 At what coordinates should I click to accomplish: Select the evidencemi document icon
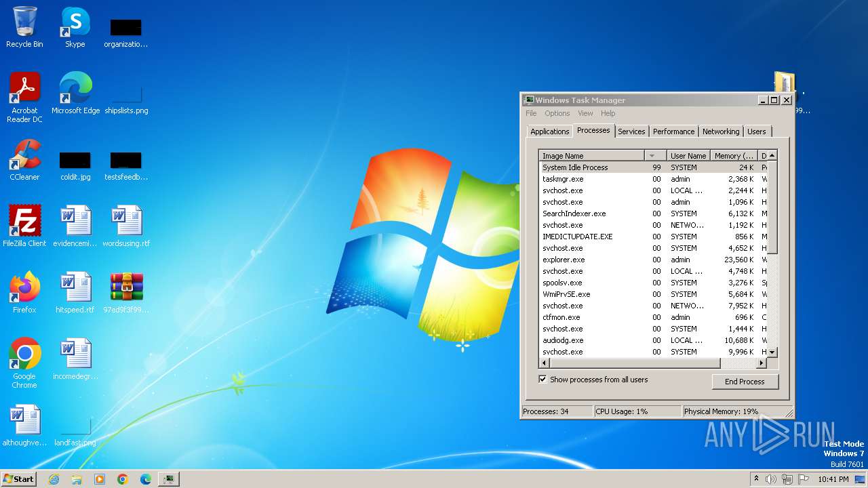(75, 226)
